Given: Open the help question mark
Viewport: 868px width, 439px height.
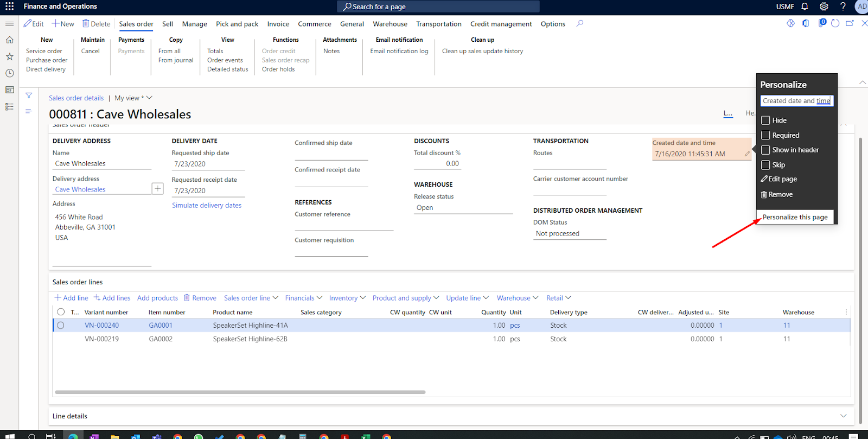Looking at the screenshot, I should tap(843, 7).
